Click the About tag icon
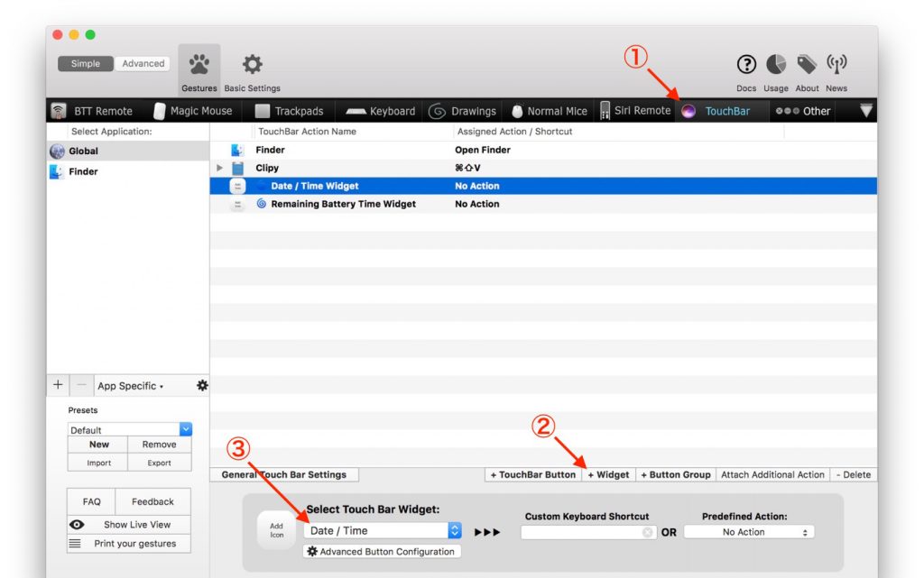 pyautogui.click(x=807, y=65)
